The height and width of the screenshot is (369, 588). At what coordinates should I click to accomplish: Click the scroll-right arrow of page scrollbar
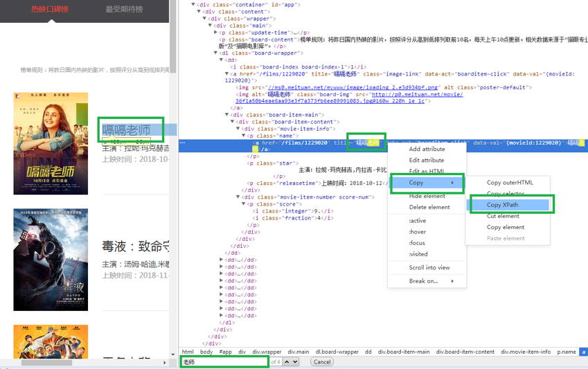coord(165,363)
